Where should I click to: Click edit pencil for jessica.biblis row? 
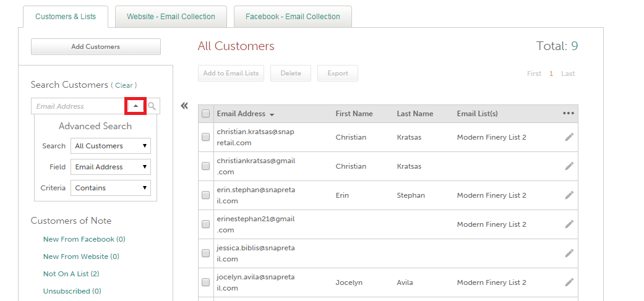coord(569,253)
